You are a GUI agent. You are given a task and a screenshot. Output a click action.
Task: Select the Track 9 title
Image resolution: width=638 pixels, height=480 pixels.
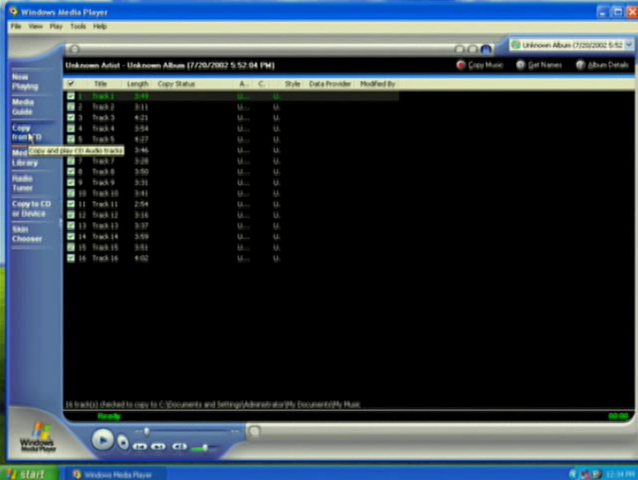(x=103, y=182)
